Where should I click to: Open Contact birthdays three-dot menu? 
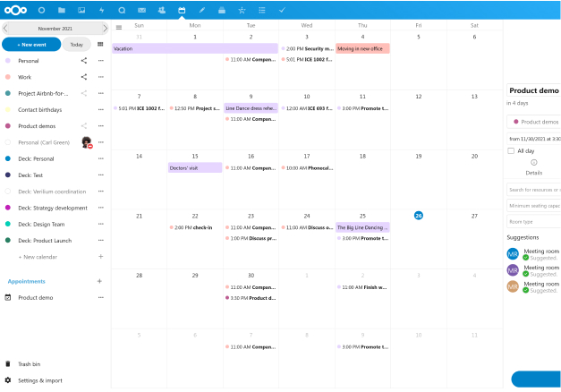tap(101, 109)
